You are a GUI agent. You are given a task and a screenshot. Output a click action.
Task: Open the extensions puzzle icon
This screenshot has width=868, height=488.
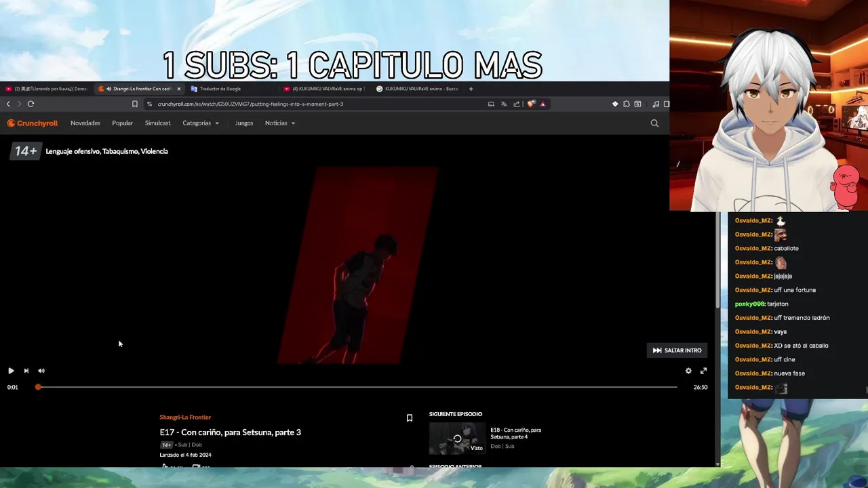click(x=627, y=104)
